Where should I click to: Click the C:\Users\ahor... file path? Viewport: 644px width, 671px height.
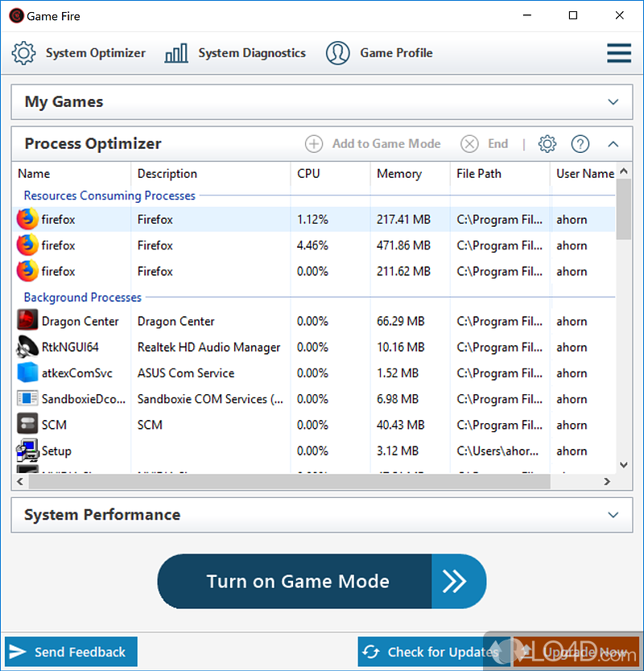point(497,451)
